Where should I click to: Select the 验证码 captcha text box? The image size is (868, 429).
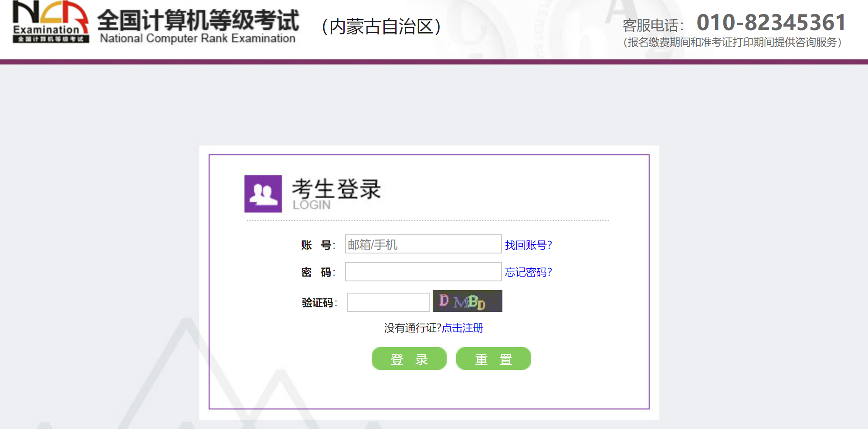(388, 302)
